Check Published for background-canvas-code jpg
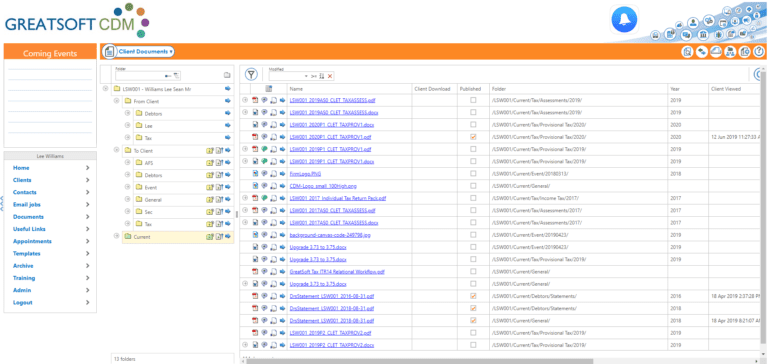 click(473, 235)
